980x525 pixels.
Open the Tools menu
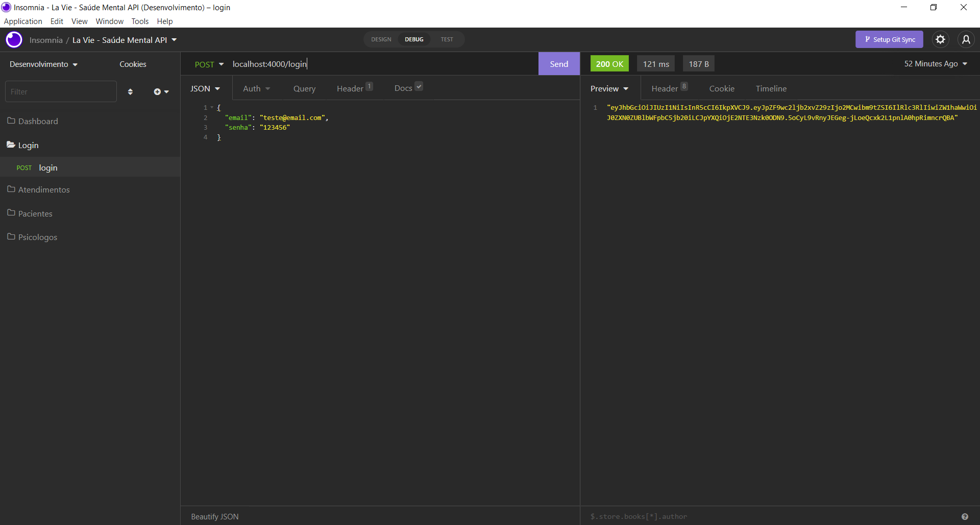[140, 21]
